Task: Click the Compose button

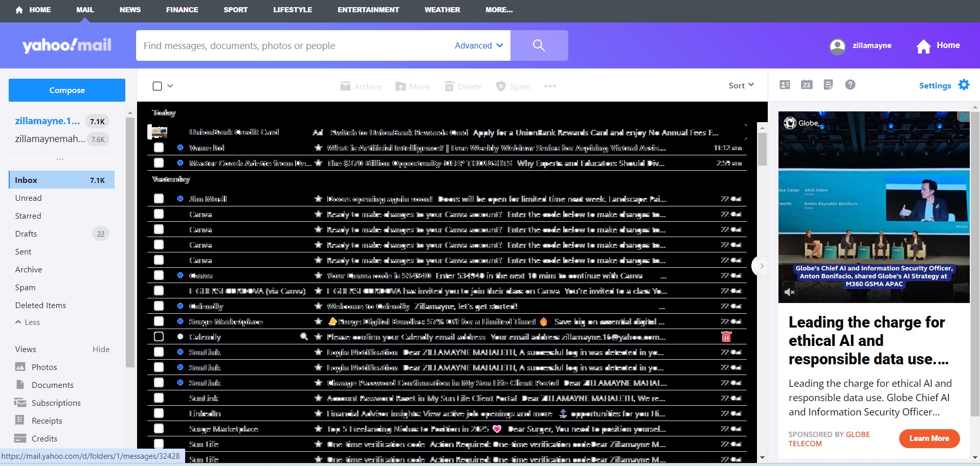Action: point(67,90)
